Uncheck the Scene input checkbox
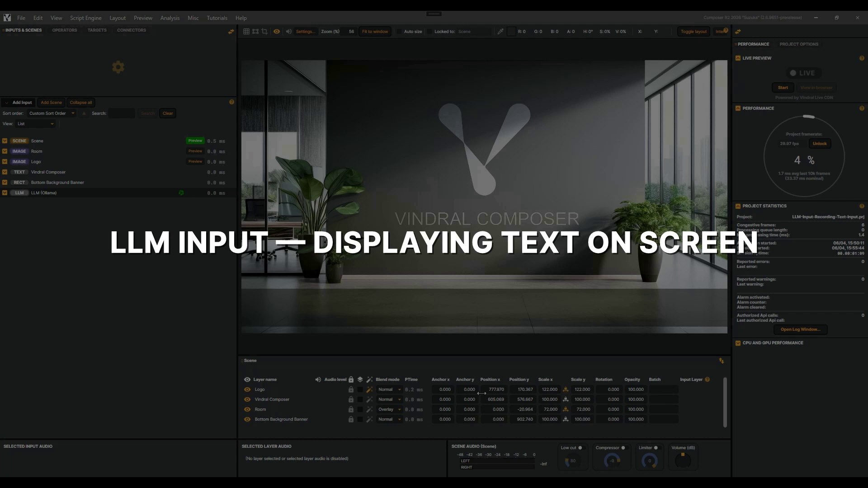This screenshot has height=488, width=868. pyautogui.click(x=5, y=141)
